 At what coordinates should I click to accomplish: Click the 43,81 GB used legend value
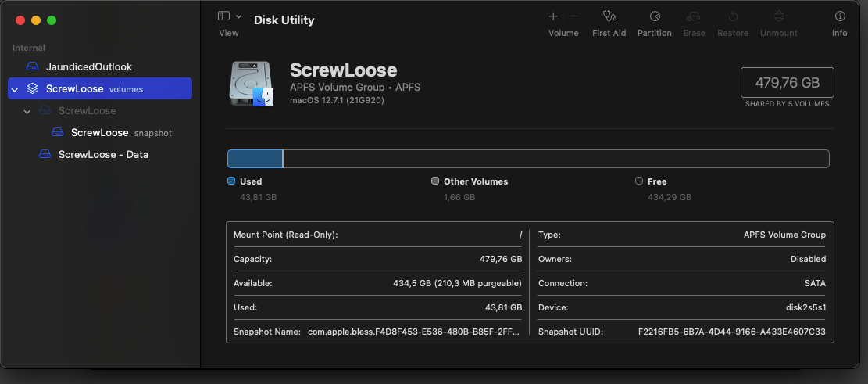pyautogui.click(x=259, y=197)
